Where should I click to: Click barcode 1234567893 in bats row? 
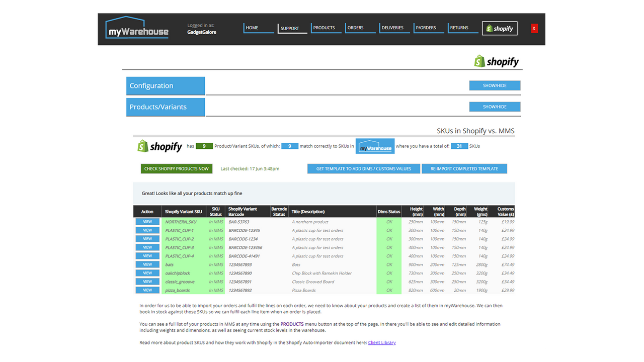point(240,264)
